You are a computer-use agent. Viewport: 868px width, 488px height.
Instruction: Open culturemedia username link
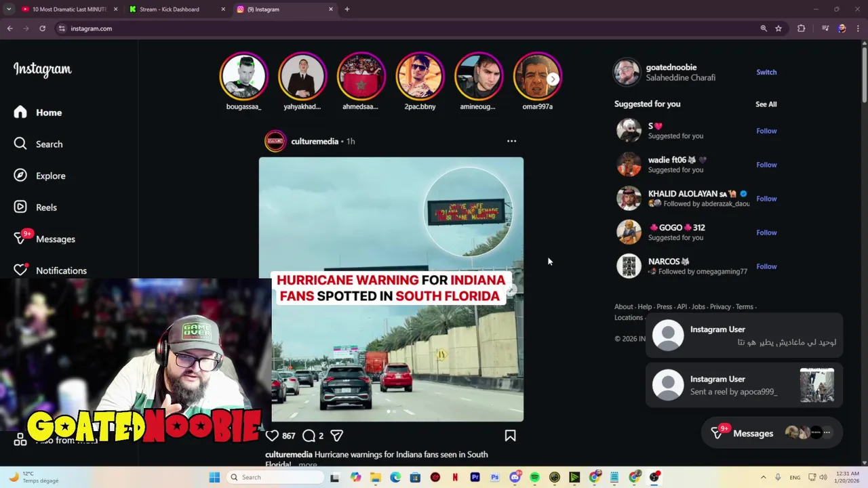click(x=315, y=141)
